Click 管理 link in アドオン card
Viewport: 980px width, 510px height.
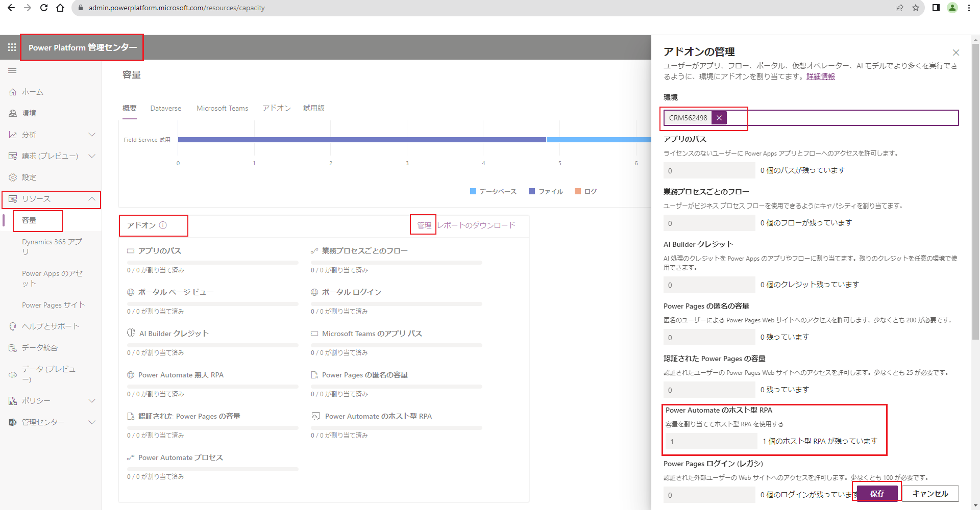click(x=424, y=225)
